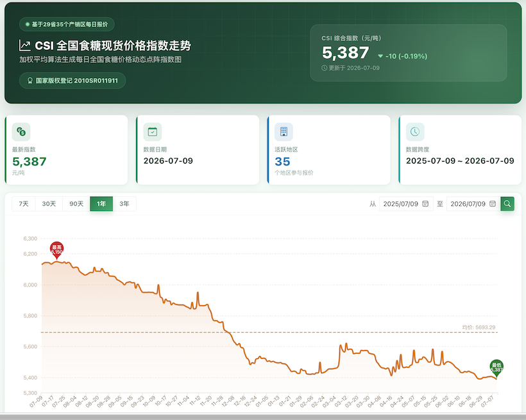
Task: Click the 加权平均算法 subtitle text
Action: [100, 60]
